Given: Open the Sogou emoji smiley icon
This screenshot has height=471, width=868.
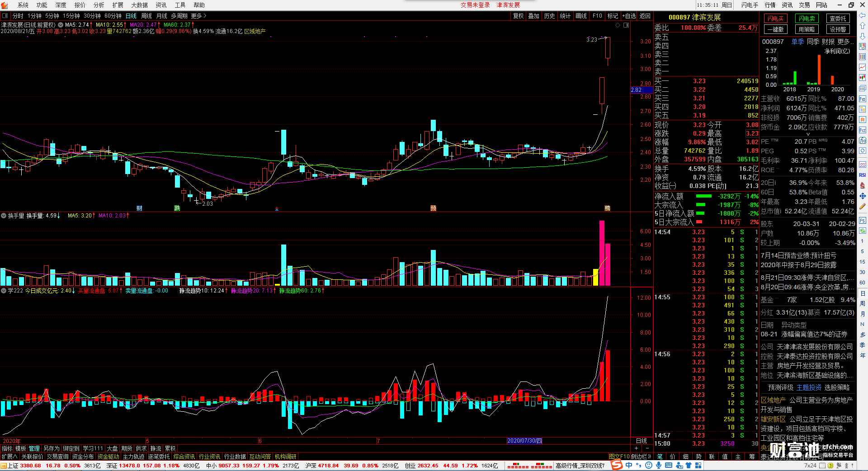Looking at the screenshot, I should [x=649, y=465].
